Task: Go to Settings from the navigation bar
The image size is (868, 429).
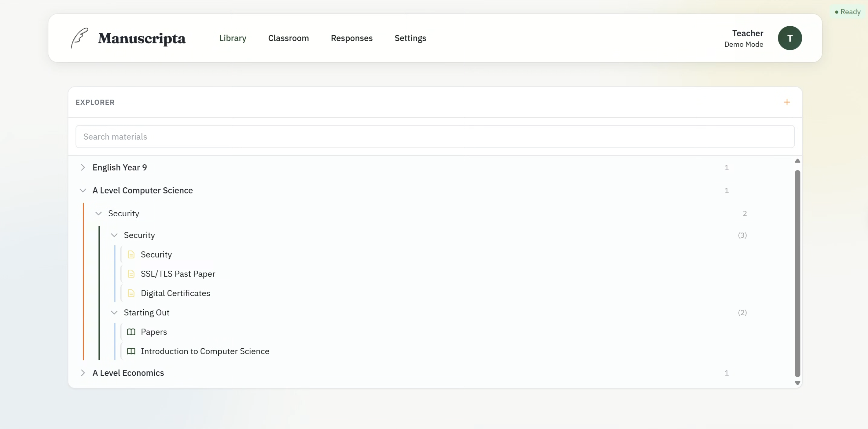Action: pos(410,38)
